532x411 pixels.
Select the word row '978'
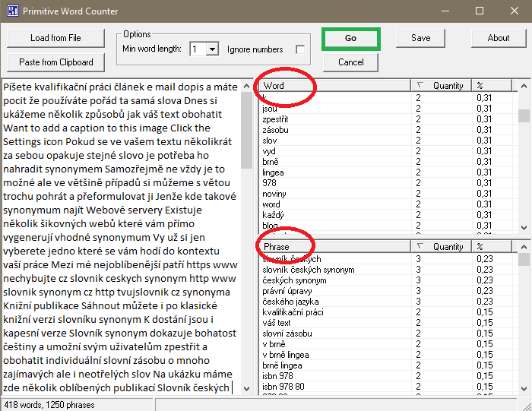coord(387,183)
